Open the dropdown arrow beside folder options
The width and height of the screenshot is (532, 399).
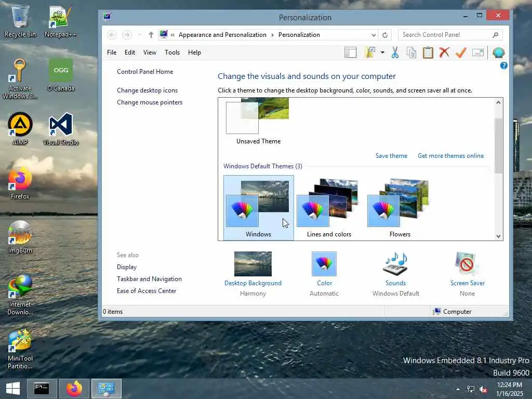(x=382, y=52)
